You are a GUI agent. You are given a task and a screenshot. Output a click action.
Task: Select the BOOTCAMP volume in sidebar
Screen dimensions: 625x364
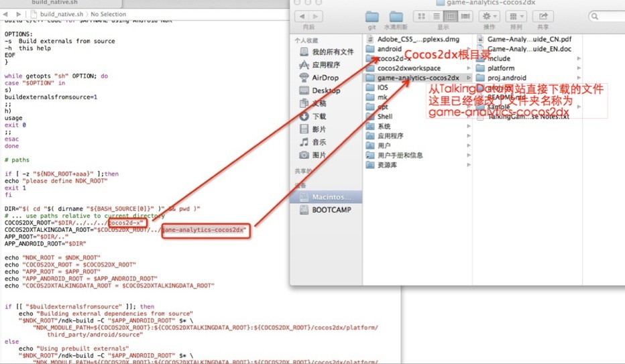327,209
